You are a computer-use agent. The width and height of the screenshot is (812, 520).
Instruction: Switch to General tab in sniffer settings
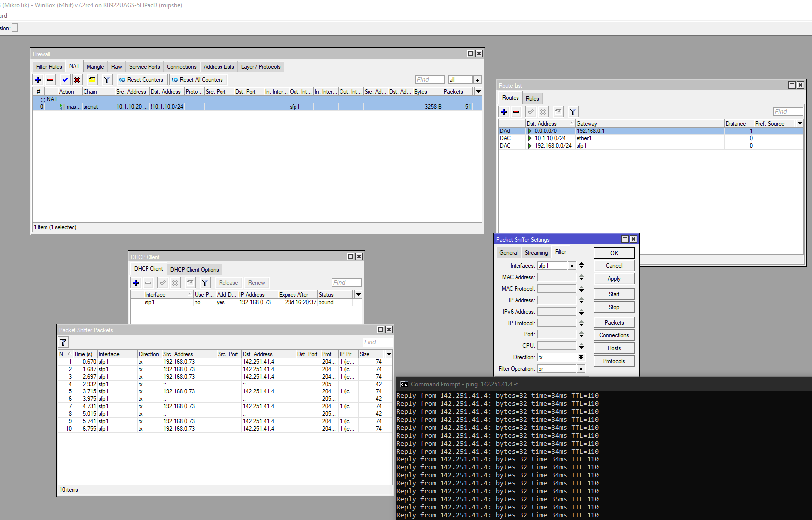[x=508, y=253]
